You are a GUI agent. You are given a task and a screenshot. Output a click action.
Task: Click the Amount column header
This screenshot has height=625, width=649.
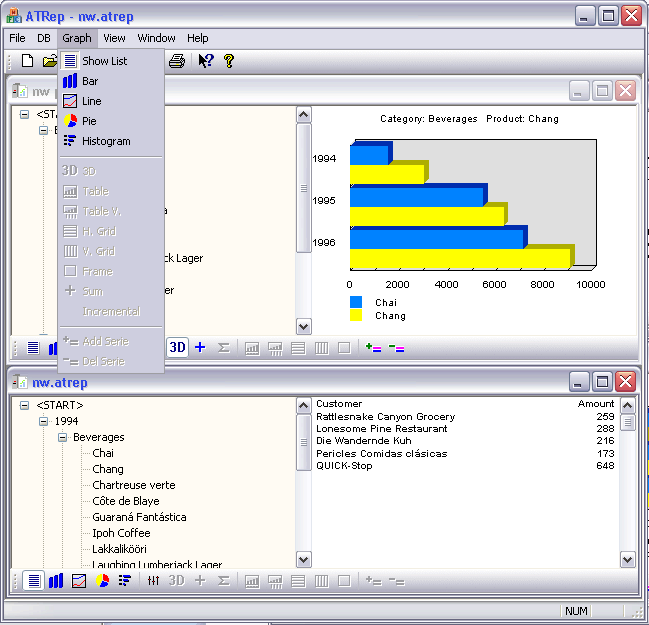596,404
